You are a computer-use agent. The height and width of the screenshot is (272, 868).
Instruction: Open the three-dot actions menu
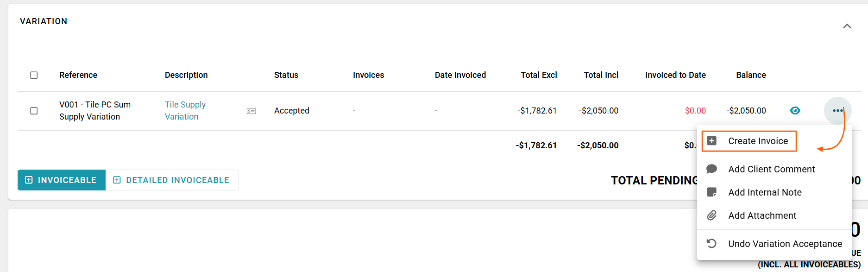point(837,111)
